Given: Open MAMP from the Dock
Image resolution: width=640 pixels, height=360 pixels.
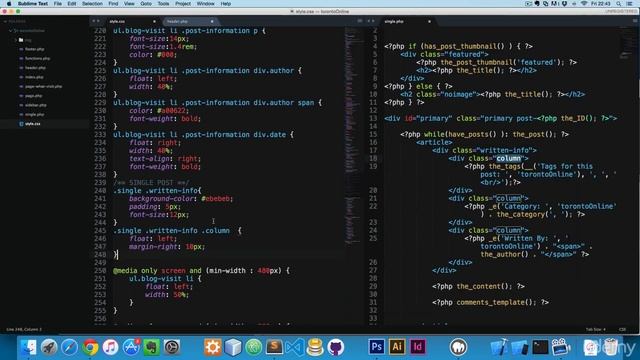Looking at the screenshot, I should pos(458,347).
